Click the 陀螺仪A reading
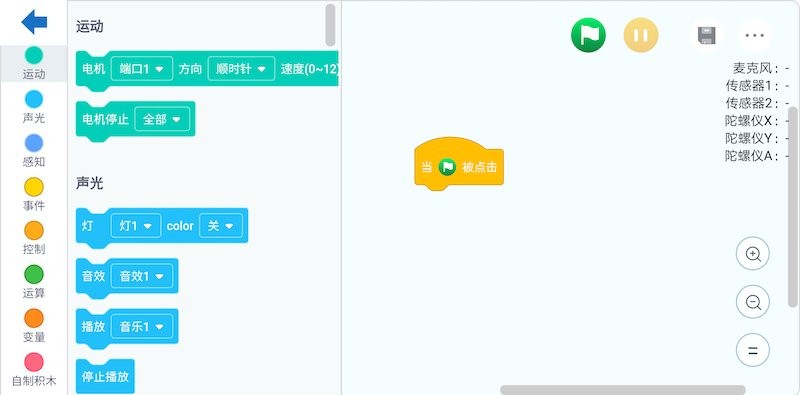Viewport: 800px width, 395px height. click(x=758, y=156)
